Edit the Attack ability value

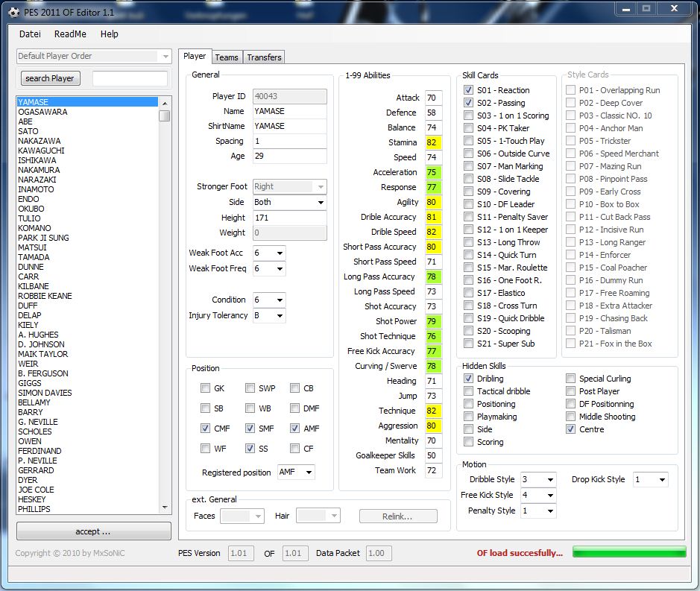point(433,98)
